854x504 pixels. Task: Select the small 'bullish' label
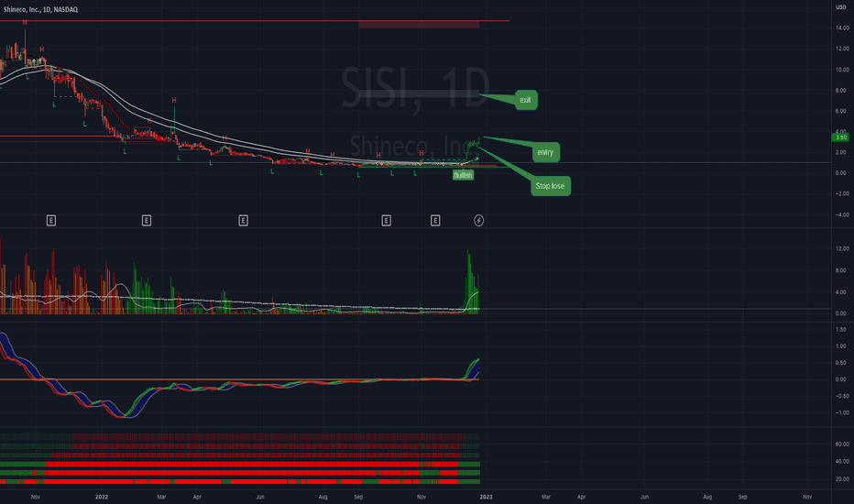463,175
